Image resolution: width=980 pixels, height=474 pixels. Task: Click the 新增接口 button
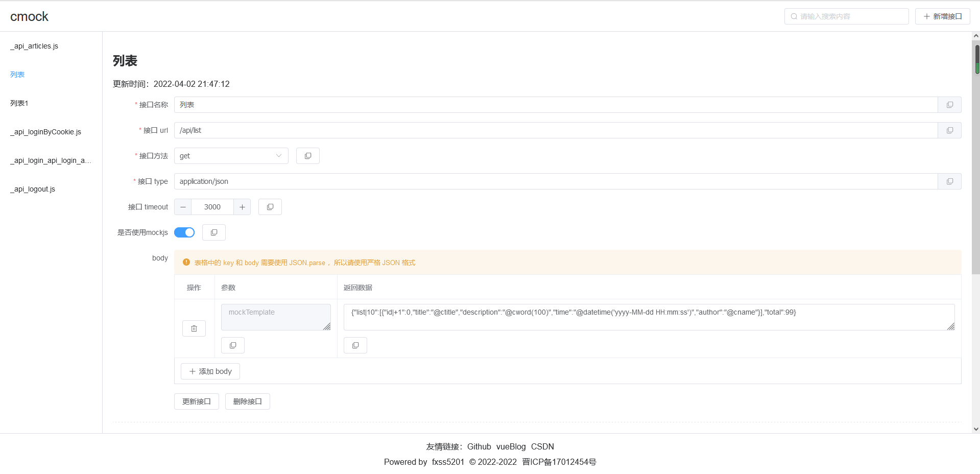point(942,16)
